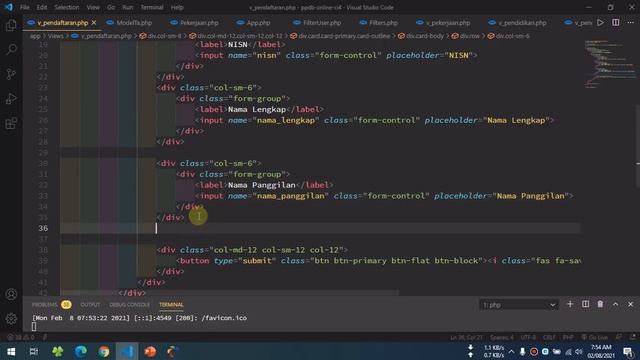Open the Extensions view
Image resolution: width=640 pixels, height=360 pixels.
tap(11, 123)
